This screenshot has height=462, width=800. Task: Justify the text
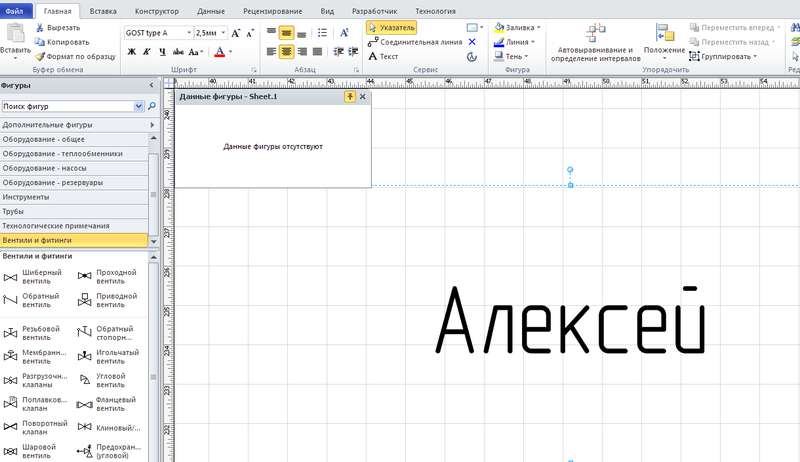click(317, 52)
